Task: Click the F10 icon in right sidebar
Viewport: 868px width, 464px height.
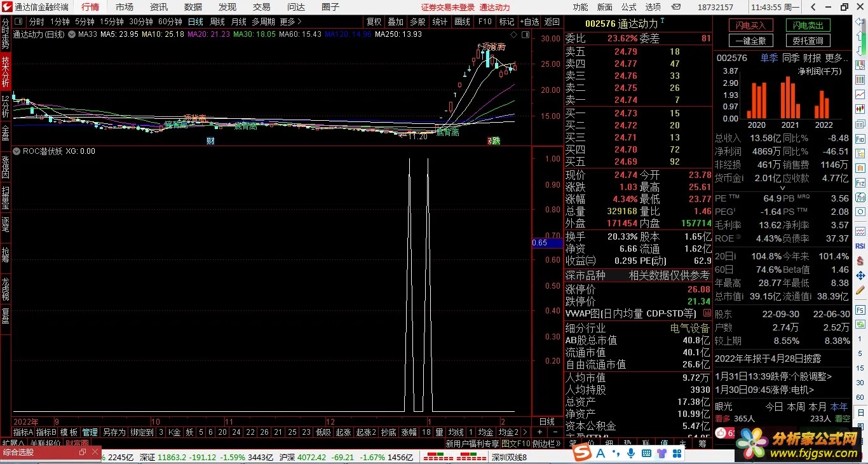Action: [860, 138]
